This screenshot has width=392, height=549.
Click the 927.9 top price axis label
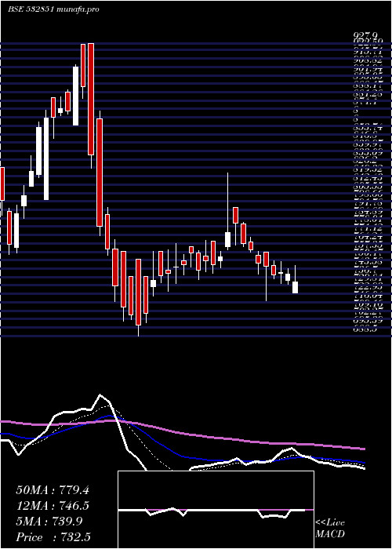[365, 35]
